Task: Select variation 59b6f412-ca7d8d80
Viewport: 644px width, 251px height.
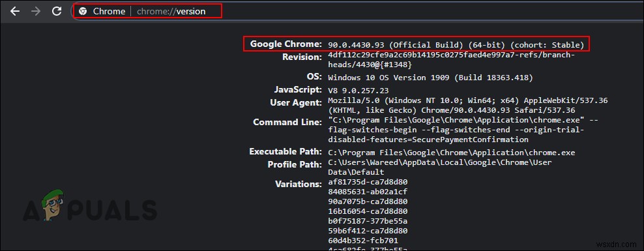Action: pyautogui.click(x=368, y=231)
